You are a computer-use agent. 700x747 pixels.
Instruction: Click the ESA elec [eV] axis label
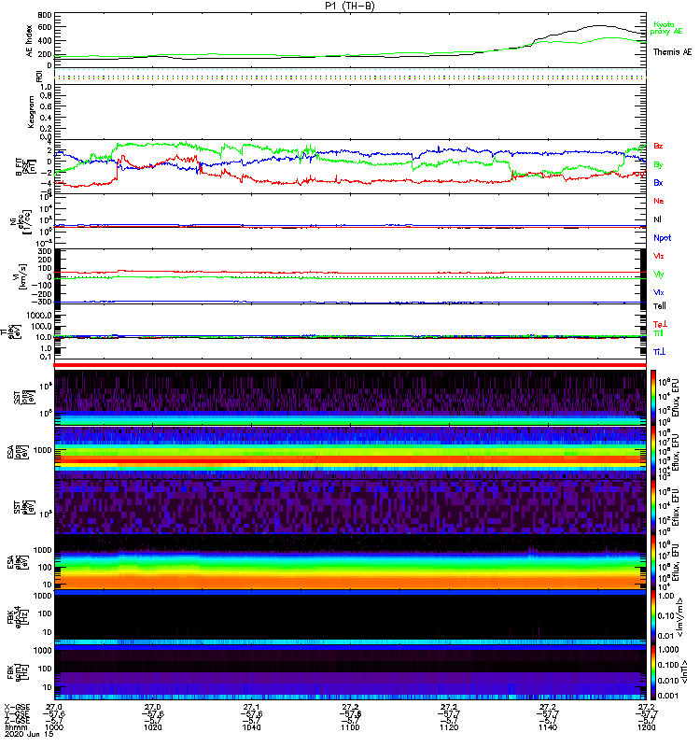click(18, 563)
